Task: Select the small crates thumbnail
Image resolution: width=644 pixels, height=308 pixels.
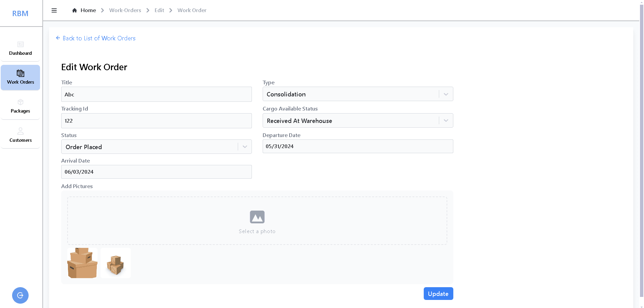Action: tap(116, 263)
